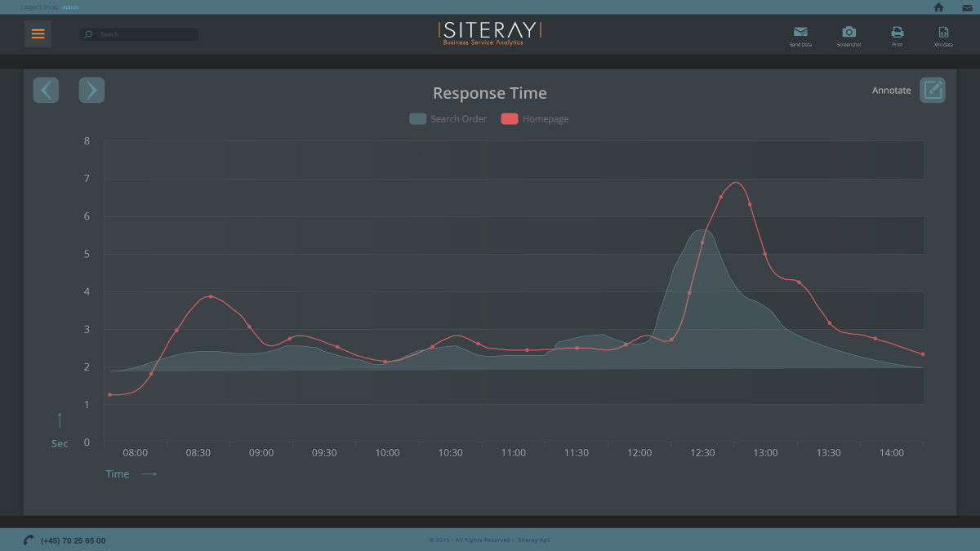Take a Screenshot via camera icon

849,32
